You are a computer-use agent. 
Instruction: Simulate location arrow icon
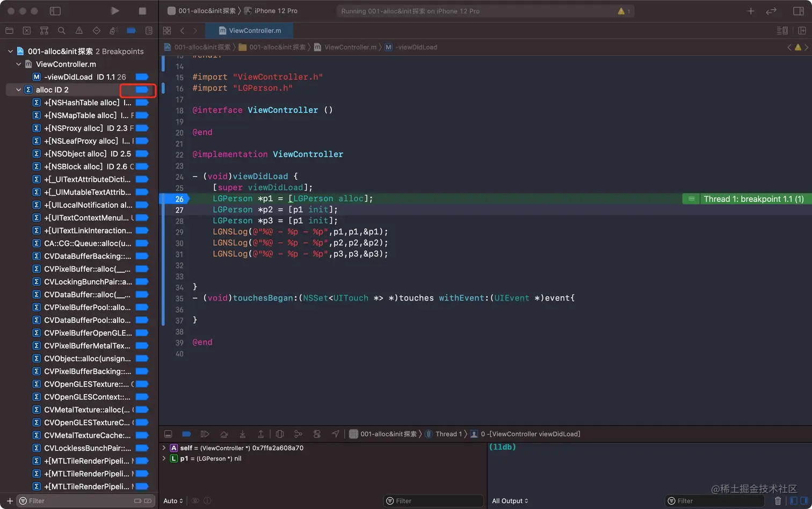click(x=336, y=434)
